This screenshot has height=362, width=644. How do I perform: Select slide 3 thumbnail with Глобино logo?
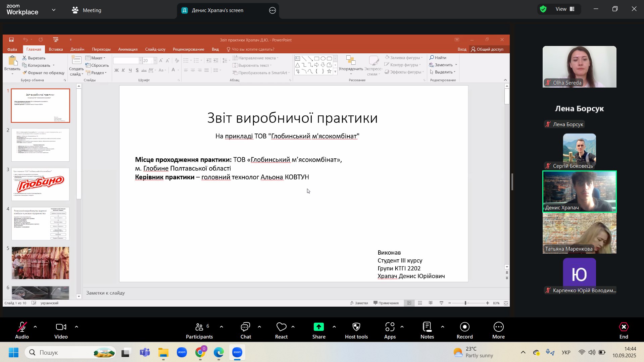point(40,184)
